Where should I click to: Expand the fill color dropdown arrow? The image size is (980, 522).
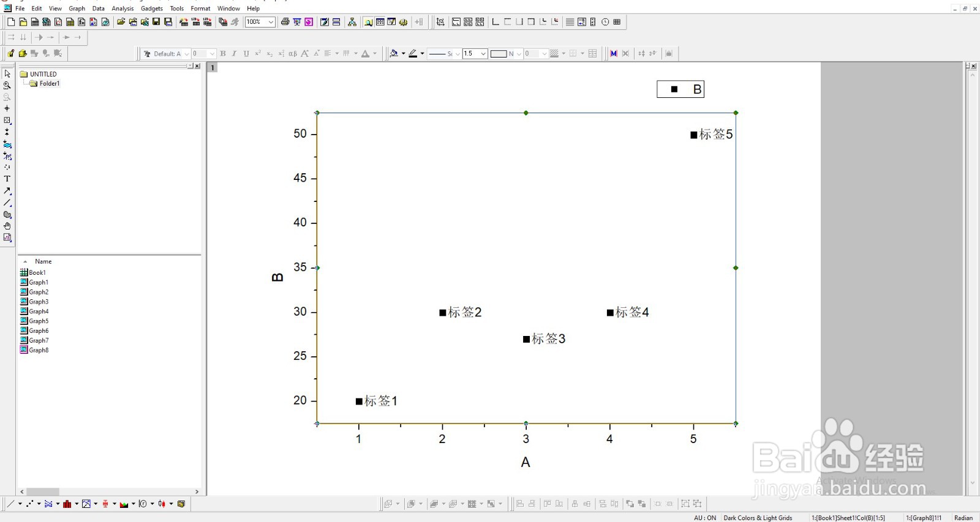coord(403,54)
